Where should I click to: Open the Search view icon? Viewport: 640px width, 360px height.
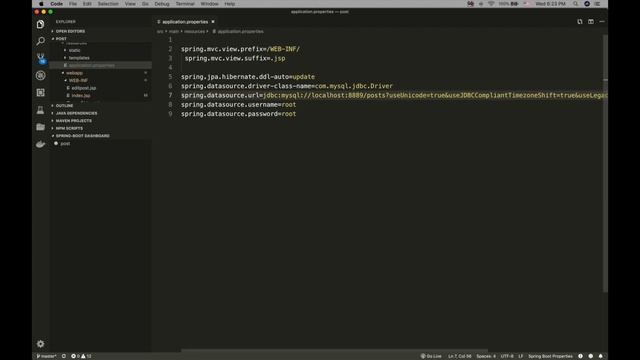pyautogui.click(x=40, y=41)
